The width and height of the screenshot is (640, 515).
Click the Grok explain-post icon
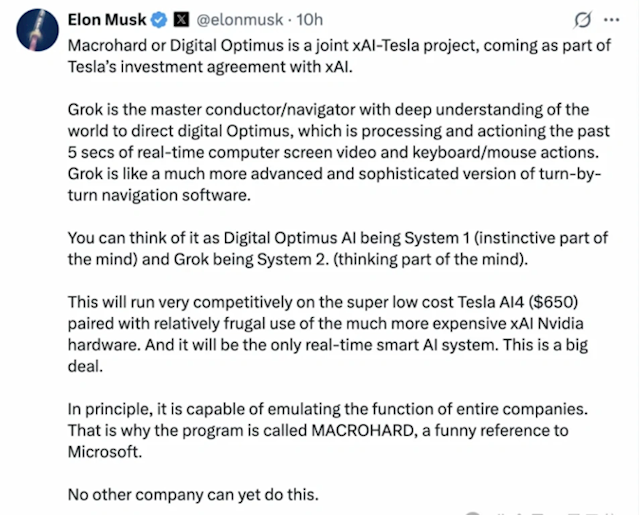click(x=580, y=20)
